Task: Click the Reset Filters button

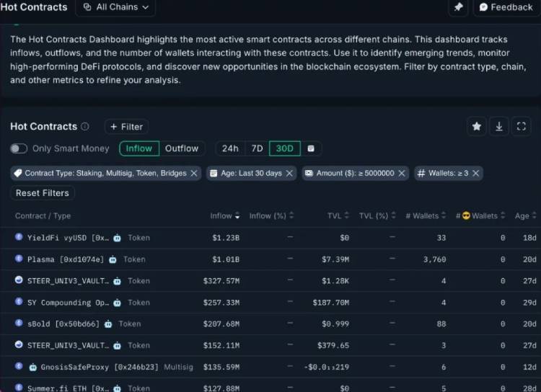Action: pos(43,193)
